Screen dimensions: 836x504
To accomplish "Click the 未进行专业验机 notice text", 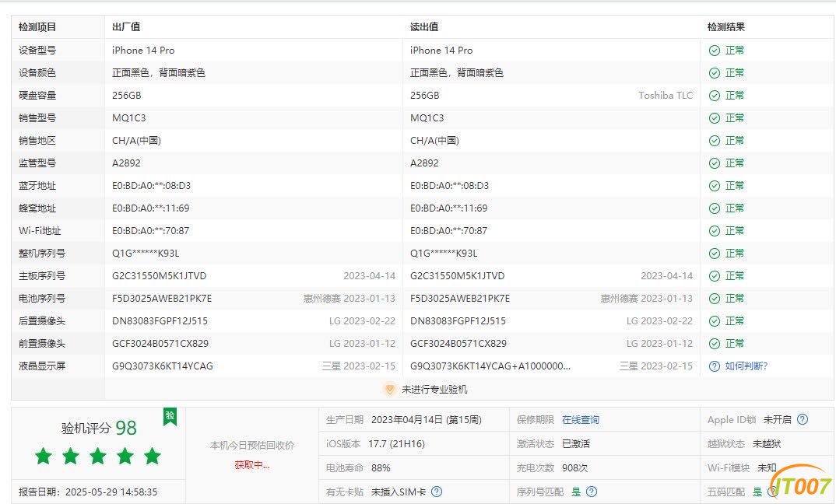I will point(434,390).
